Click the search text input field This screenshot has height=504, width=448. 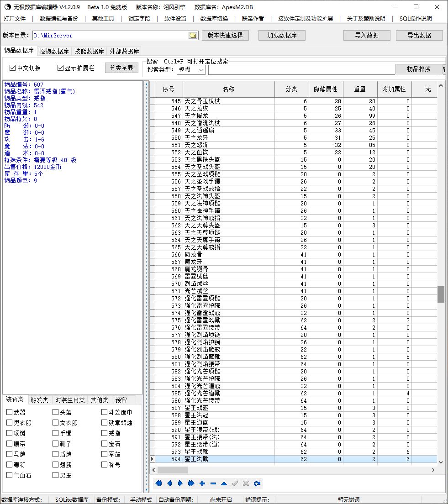[x=302, y=70]
